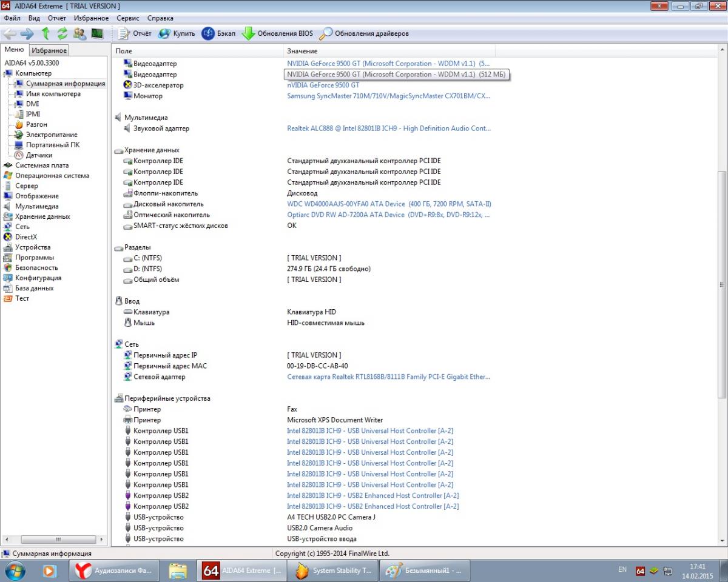
Task: Select IPMI in the sidebar tree
Action: click(33, 114)
